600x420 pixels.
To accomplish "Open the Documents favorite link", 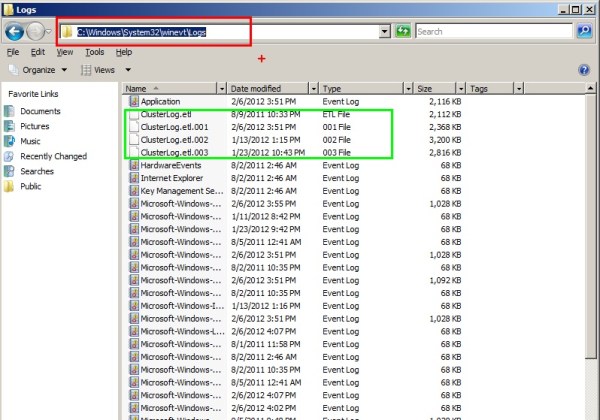I will (40, 111).
